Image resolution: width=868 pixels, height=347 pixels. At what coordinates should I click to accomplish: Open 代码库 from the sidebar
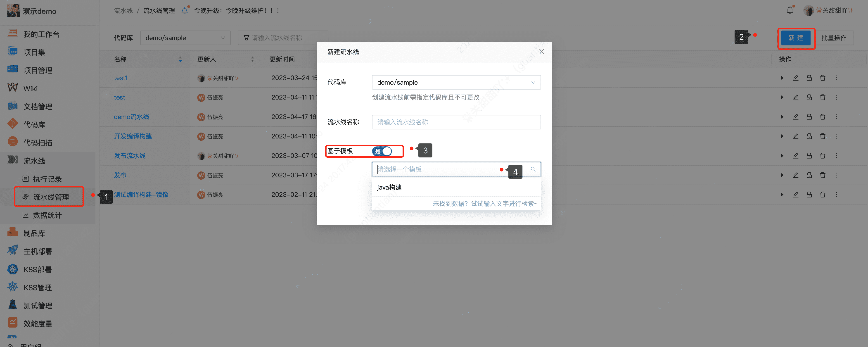tap(34, 124)
